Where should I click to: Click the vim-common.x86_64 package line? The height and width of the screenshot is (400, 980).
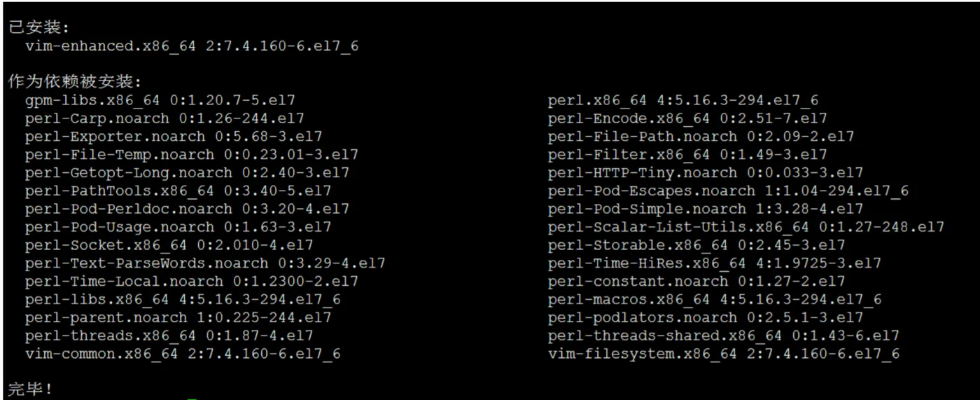click(182, 354)
